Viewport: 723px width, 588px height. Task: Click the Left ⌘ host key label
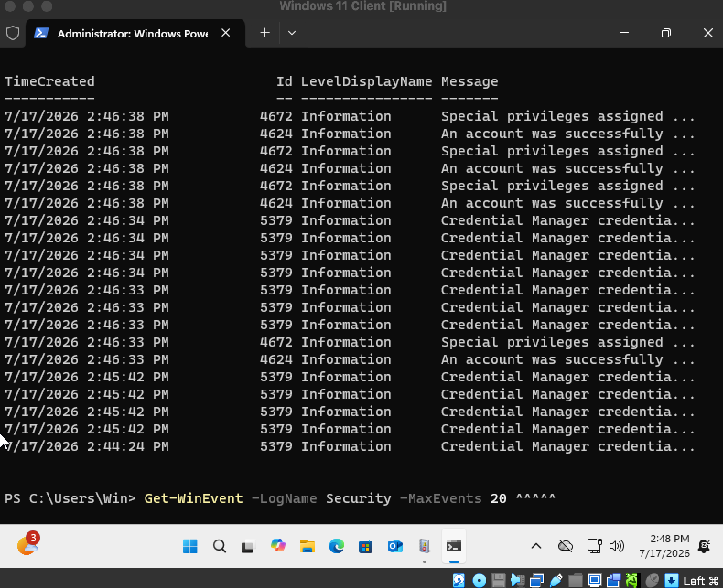[701, 581]
